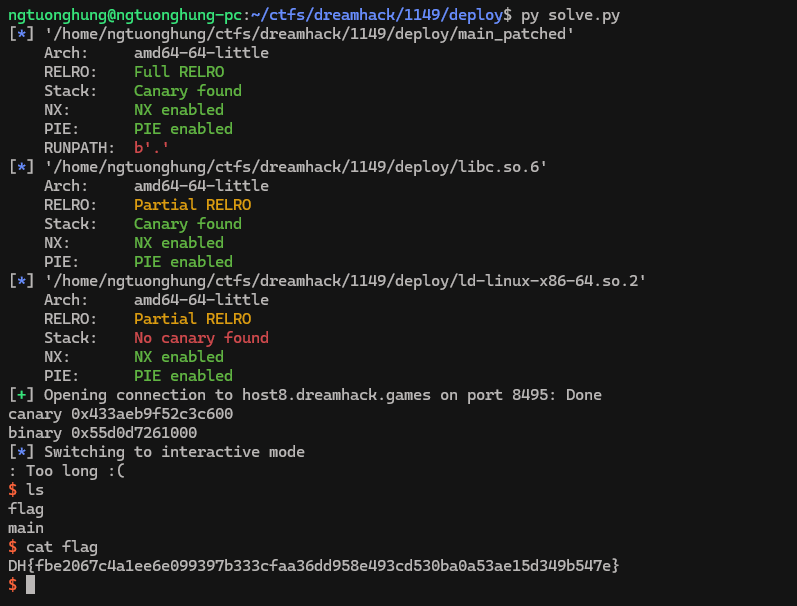Viewport: 797px width, 606px height.
Task: Click the ngtuonghung@ngtuonghung-pc prompt username
Action: point(125,14)
